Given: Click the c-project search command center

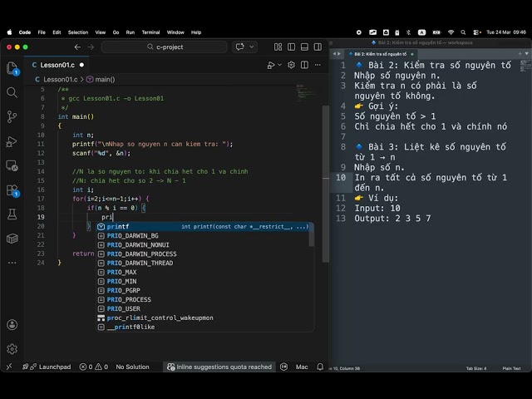Looking at the screenshot, I should coord(165,47).
